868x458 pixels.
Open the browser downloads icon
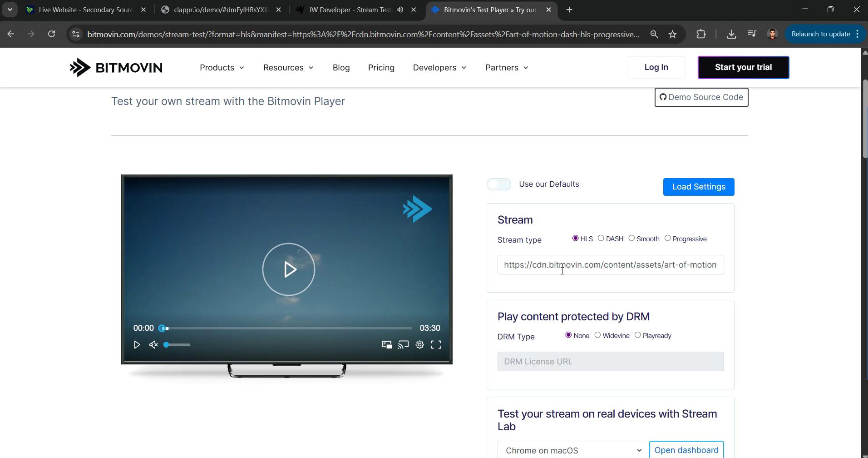pyautogui.click(x=731, y=34)
